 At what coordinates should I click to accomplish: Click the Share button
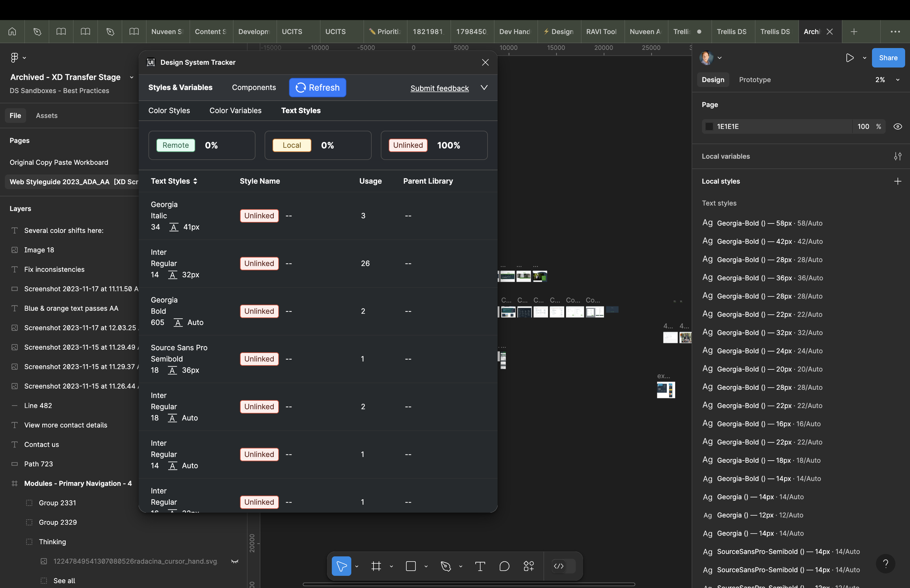888,57
